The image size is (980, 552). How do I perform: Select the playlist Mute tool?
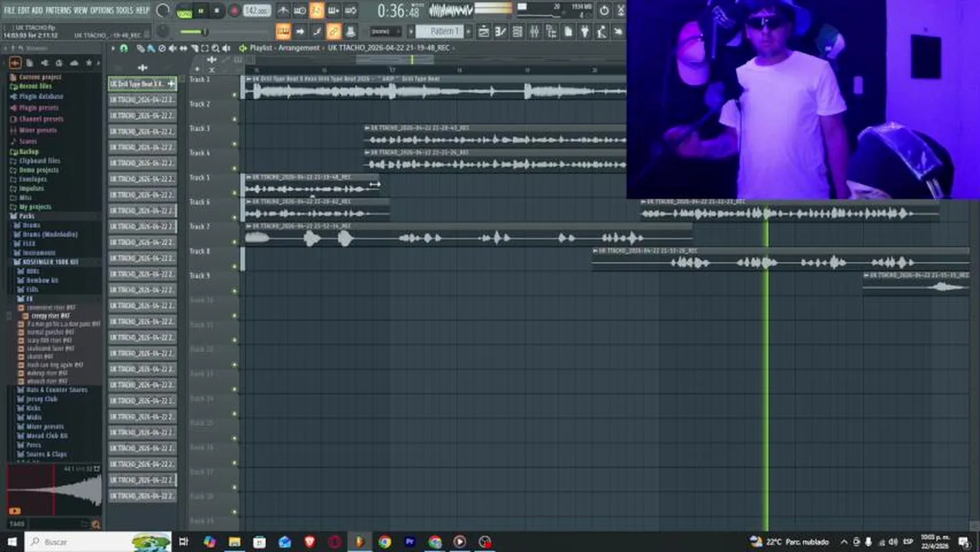173,48
